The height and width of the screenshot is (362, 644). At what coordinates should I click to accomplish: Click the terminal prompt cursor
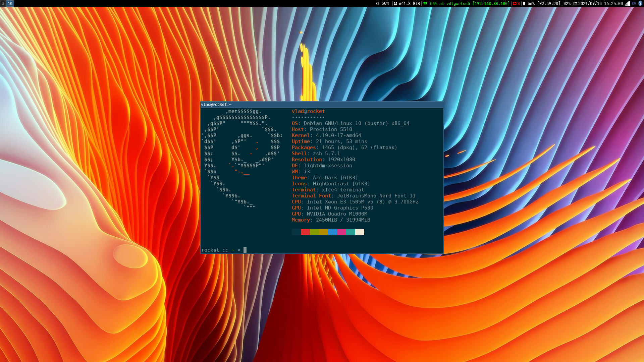coord(245,250)
